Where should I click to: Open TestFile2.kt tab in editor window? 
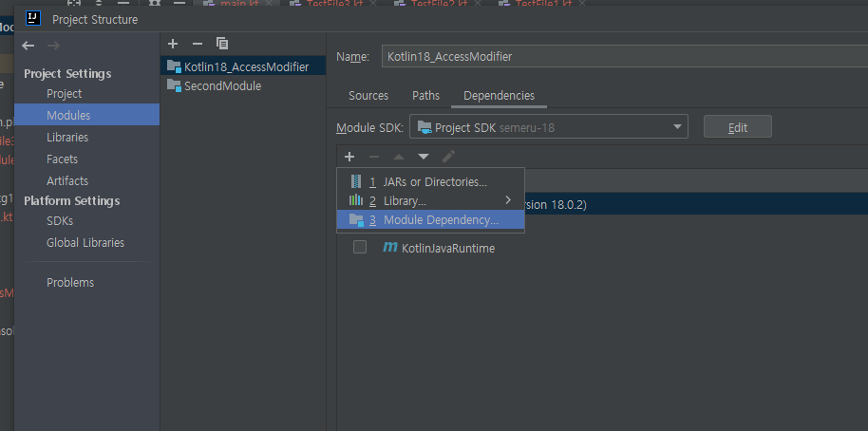point(439,3)
